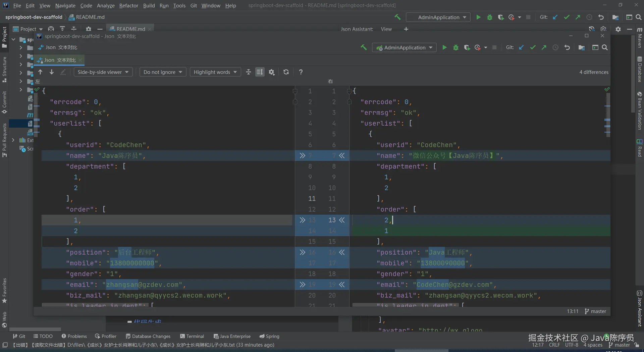The image size is (644, 352).
Task: Open the Refactor menu
Action: pyautogui.click(x=128, y=5)
